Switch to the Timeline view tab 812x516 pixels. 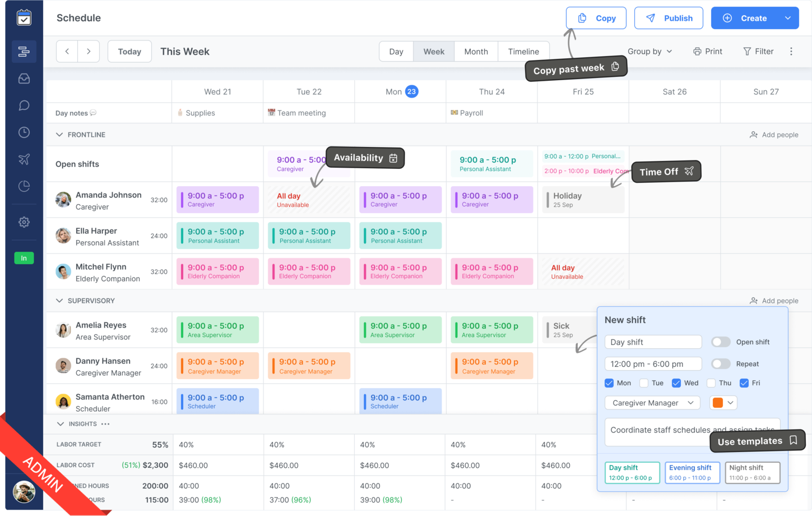pos(523,51)
